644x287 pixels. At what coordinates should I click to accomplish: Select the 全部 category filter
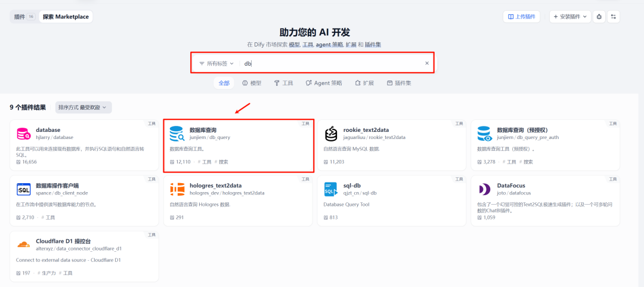(224, 83)
